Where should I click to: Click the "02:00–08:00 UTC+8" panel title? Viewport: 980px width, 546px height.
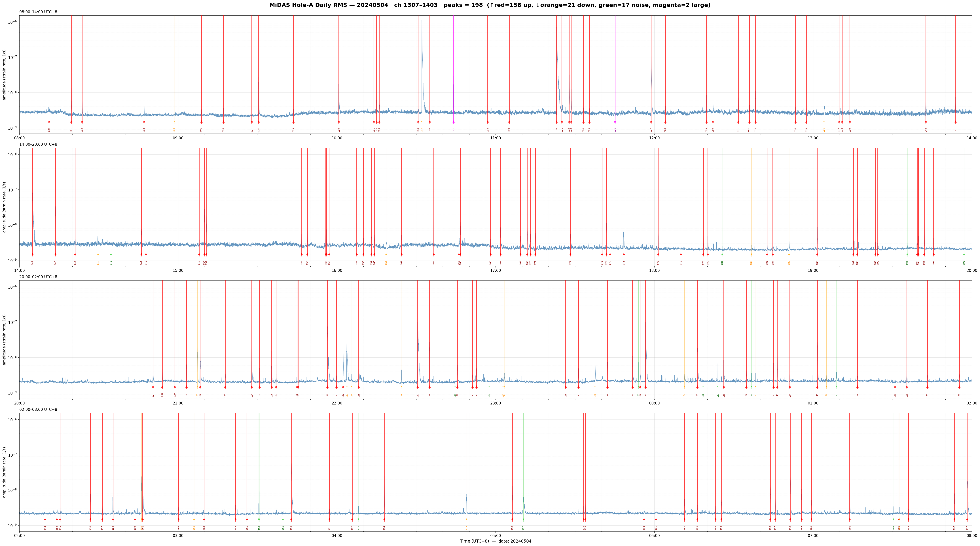[x=38, y=410]
